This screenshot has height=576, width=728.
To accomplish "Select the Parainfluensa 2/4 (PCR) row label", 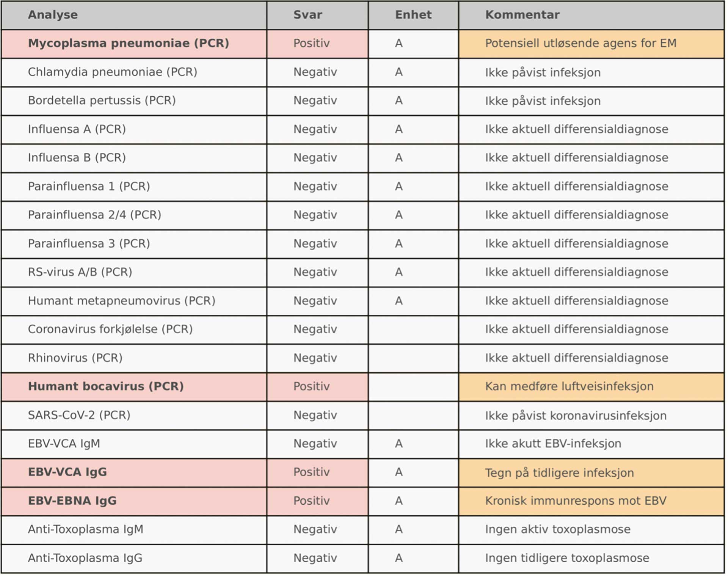I will [x=95, y=215].
